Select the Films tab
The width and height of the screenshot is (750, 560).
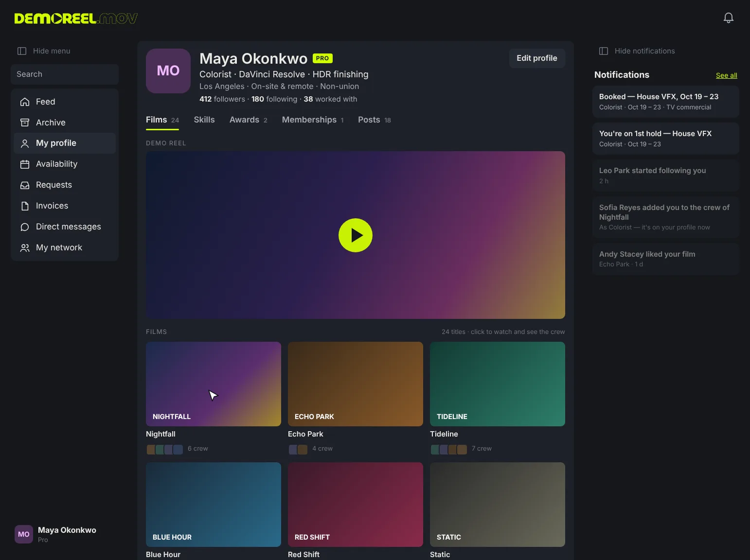click(162, 120)
